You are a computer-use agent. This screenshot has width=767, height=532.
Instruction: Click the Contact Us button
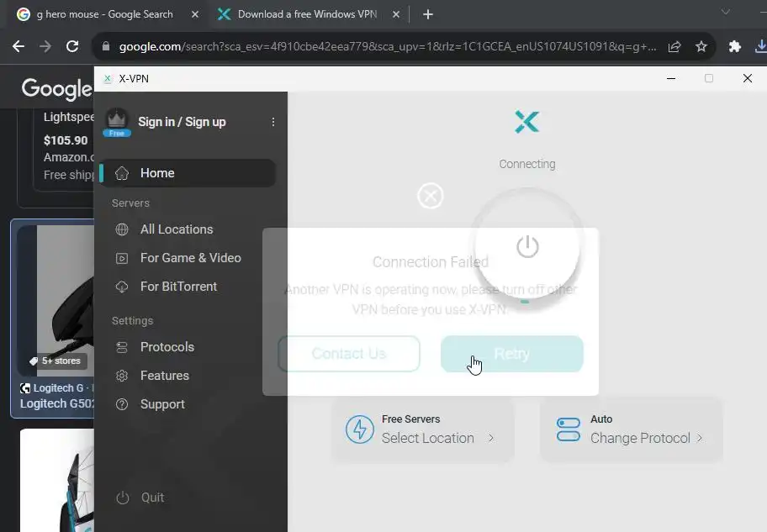tap(349, 354)
